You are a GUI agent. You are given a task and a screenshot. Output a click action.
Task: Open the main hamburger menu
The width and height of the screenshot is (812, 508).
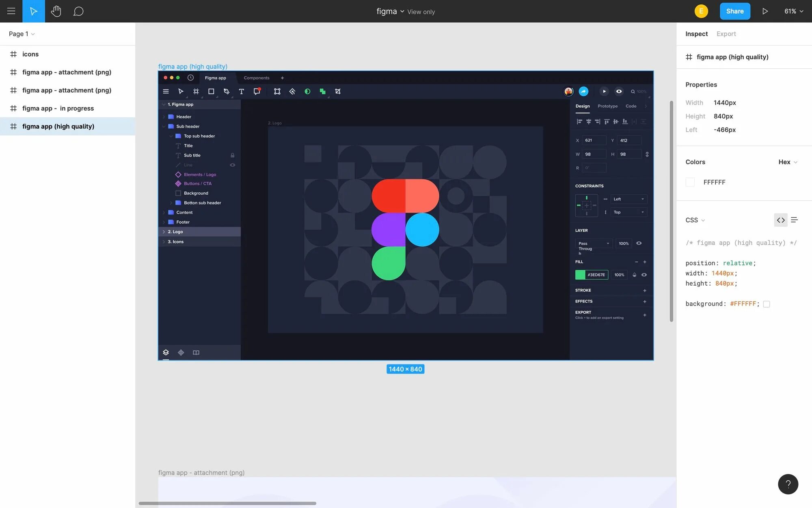click(x=11, y=11)
